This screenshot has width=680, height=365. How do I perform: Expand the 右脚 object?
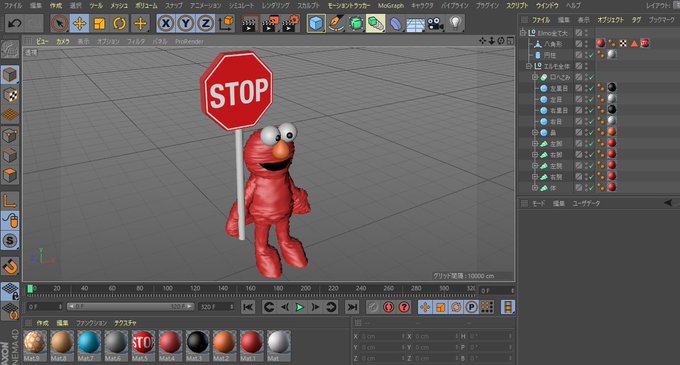[x=535, y=154]
